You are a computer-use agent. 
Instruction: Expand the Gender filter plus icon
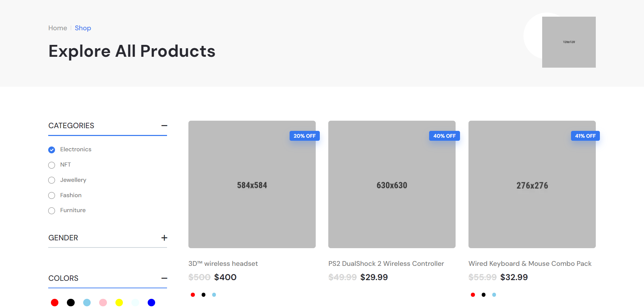(164, 238)
